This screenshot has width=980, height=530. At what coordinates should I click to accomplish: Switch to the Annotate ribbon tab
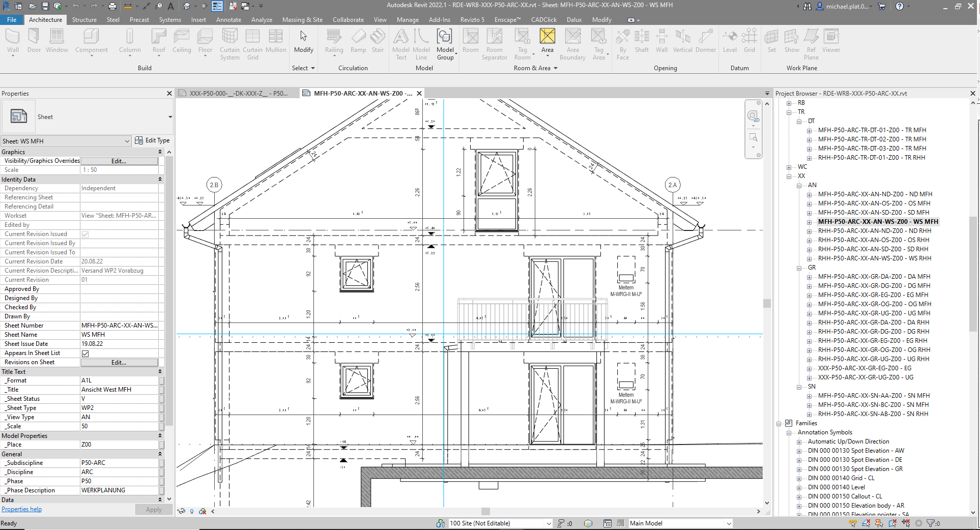tap(228, 20)
